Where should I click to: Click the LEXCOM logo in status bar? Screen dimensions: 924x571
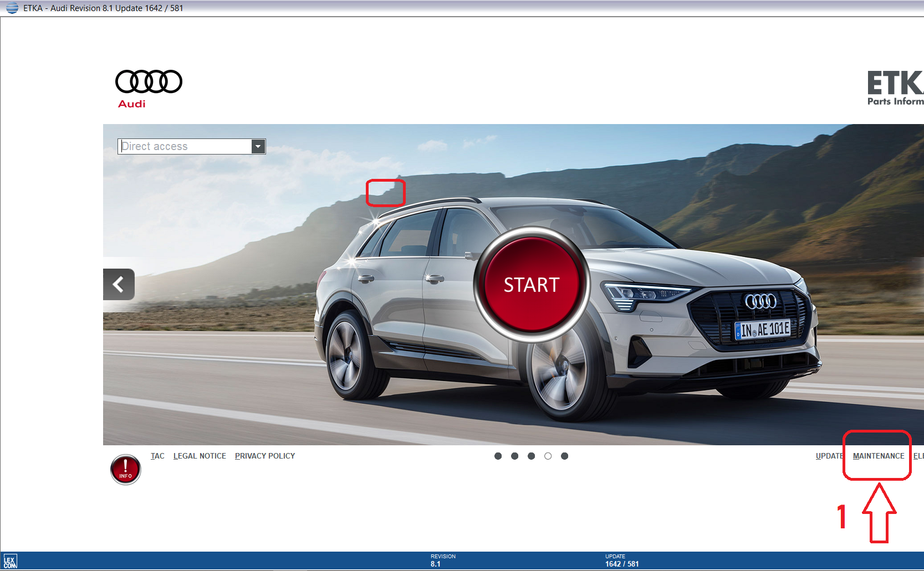point(10,562)
